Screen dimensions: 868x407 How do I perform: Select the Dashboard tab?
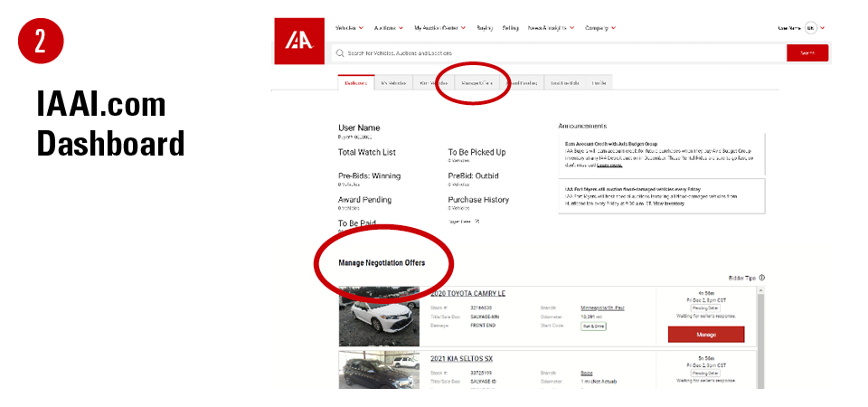[x=356, y=82]
